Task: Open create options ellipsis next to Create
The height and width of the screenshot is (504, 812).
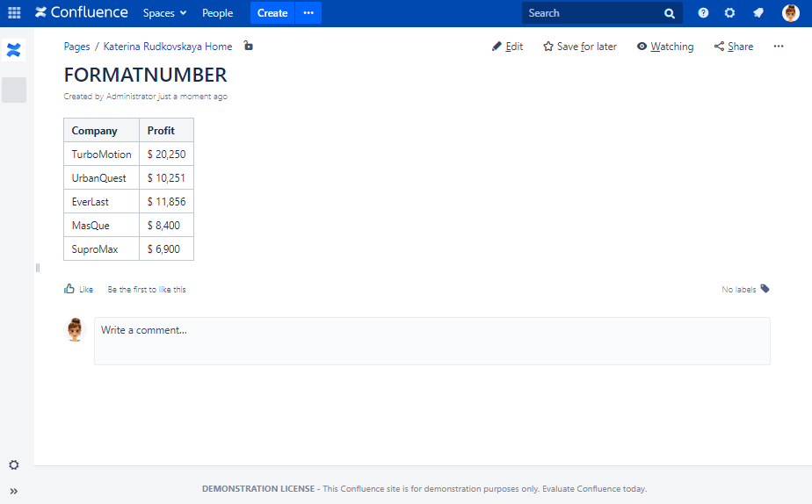Action: coord(308,13)
